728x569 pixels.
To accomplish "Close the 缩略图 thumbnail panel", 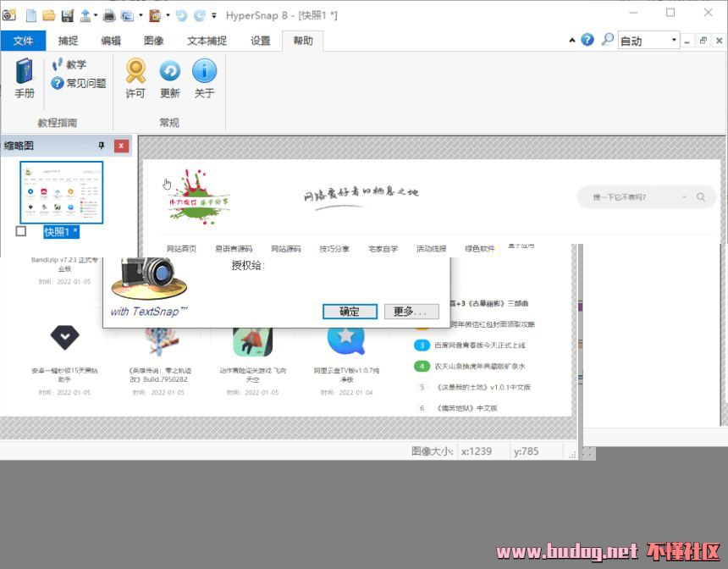I will point(121,146).
